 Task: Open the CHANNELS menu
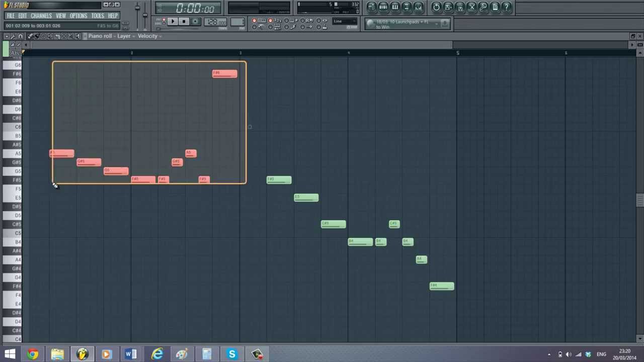(41, 16)
